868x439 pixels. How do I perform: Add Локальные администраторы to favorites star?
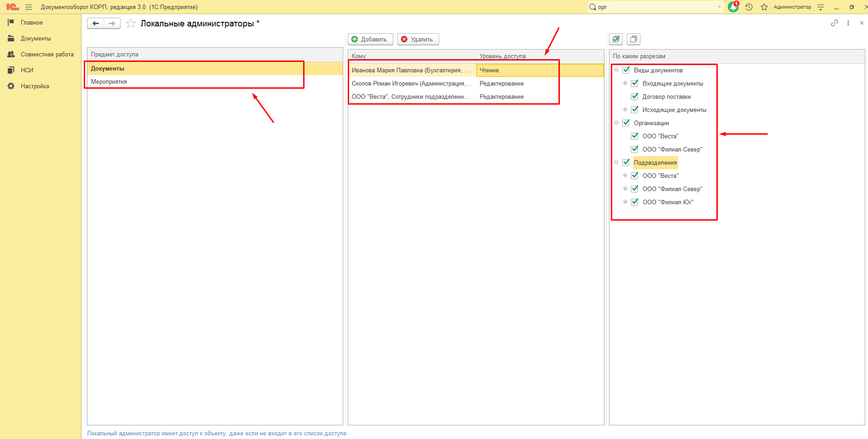[x=131, y=23]
